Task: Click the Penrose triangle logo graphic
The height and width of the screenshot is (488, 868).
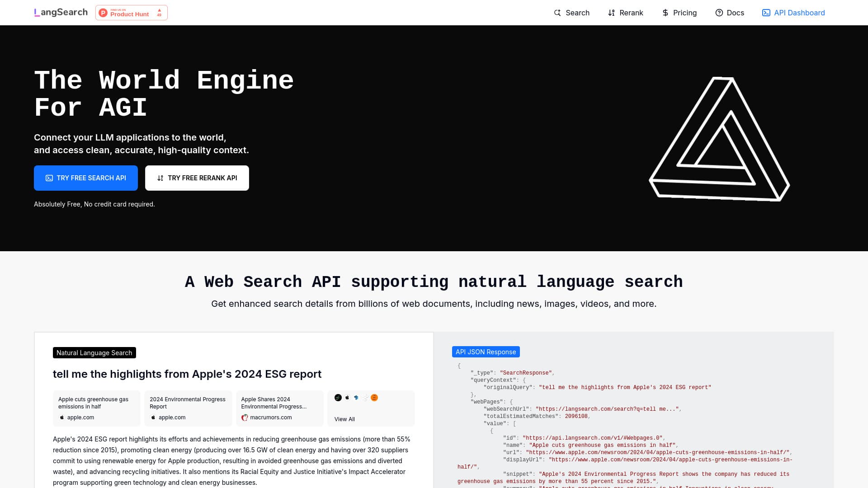Action: pyautogui.click(x=720, y=140)
